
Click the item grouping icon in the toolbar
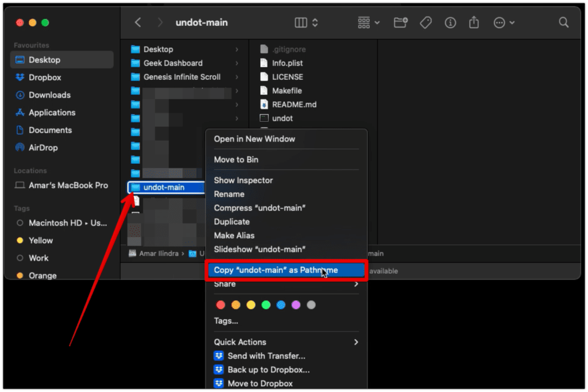364,22
